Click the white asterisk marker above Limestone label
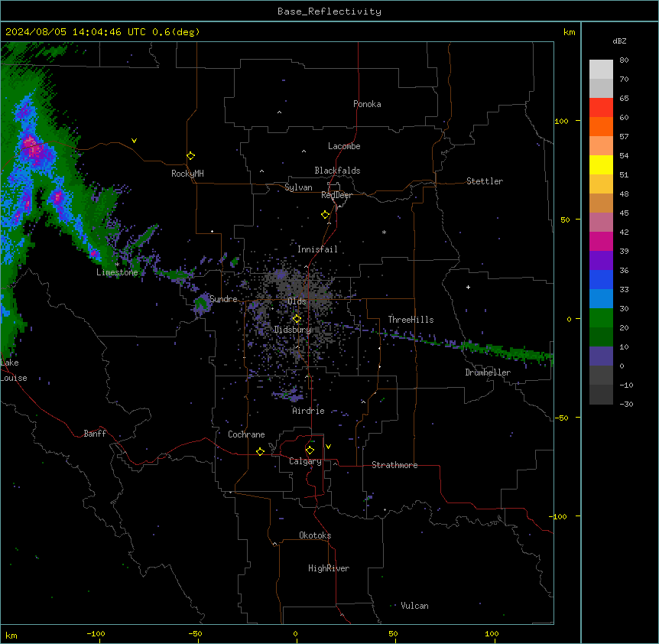Viewport: 659px width, 644px height. point(117,265)
